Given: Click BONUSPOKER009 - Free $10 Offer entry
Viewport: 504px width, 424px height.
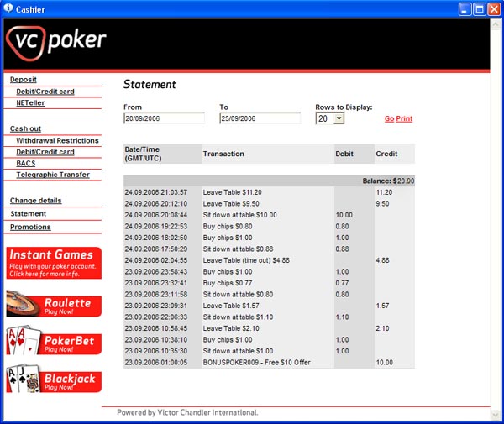Looking at the screenshot, I should click(256, 363).
